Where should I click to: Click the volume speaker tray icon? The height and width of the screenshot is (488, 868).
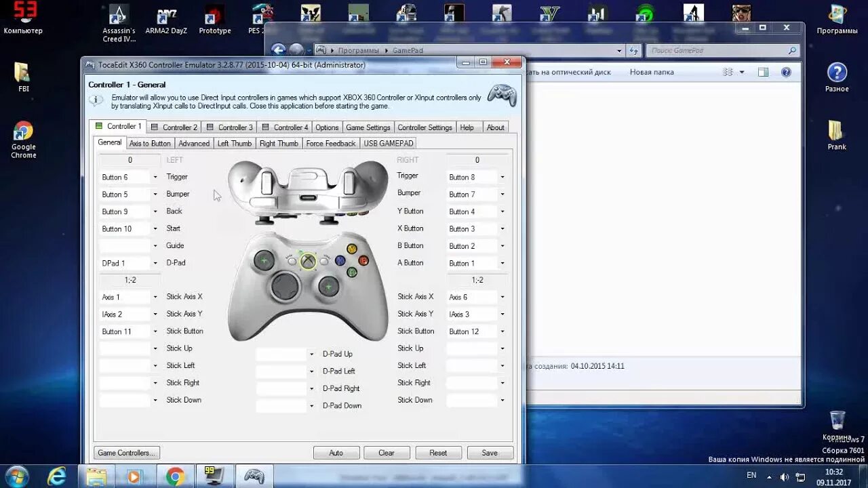click(785, 476)
